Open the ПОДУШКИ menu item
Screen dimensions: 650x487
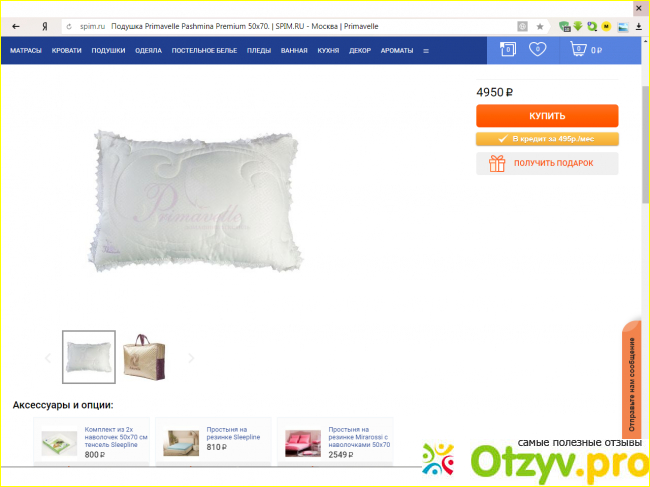(108, 51)
